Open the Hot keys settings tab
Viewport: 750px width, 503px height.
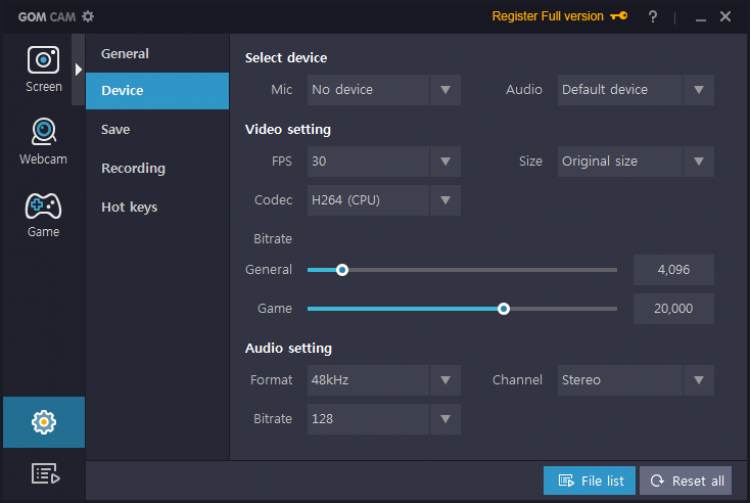(129, 207)
